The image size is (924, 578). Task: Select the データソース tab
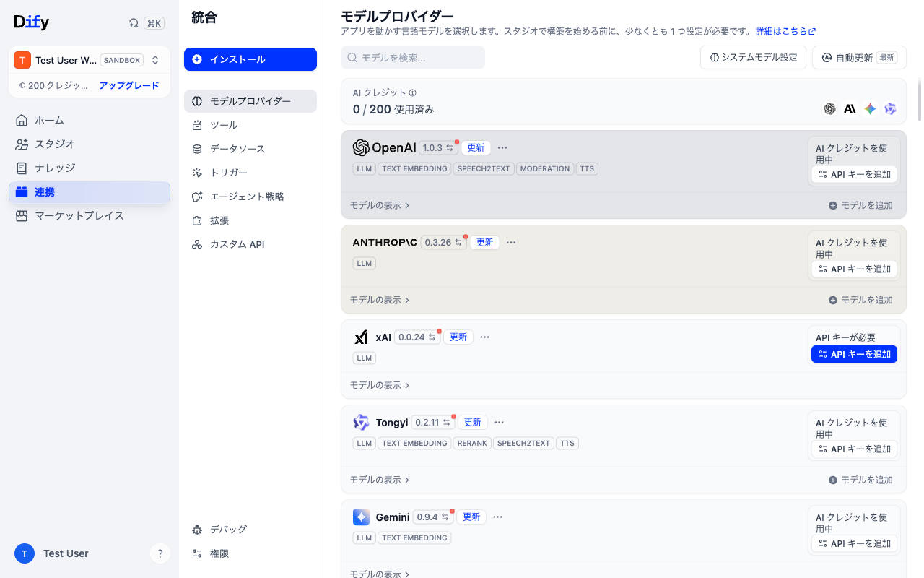(x=250, y=149)
